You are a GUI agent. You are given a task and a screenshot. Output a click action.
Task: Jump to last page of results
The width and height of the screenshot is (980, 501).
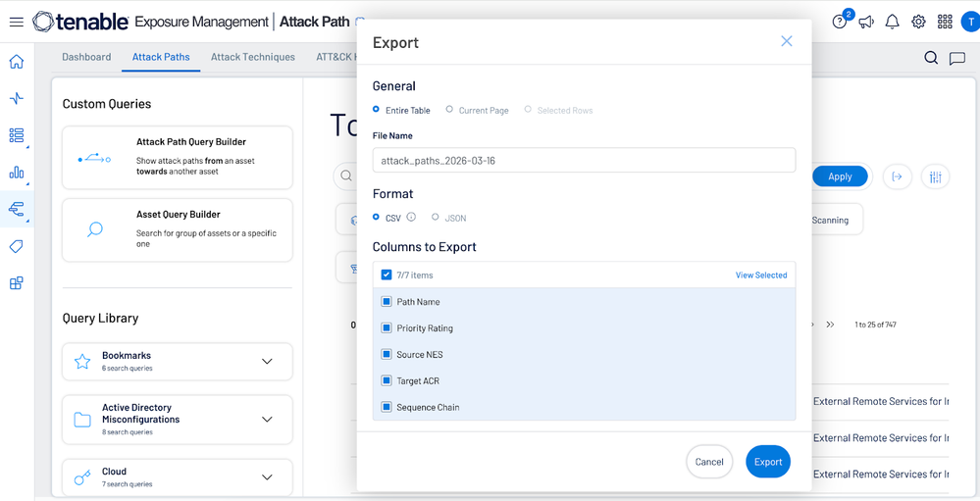point(830,325)
